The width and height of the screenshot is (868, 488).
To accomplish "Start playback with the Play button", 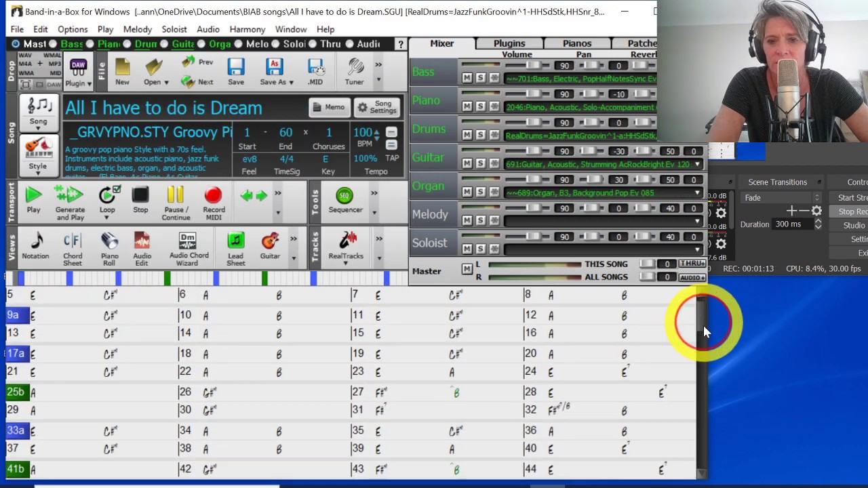I will point(33,200).
